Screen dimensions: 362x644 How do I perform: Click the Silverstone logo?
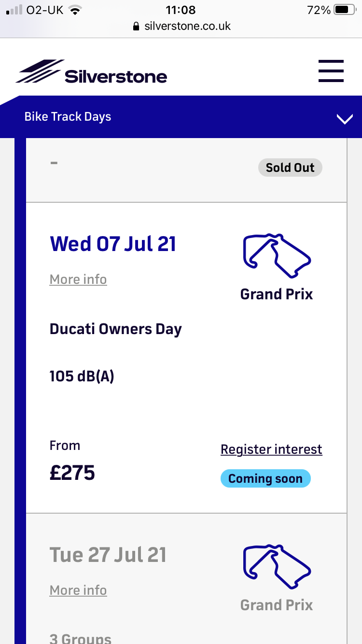coord(92,72)
